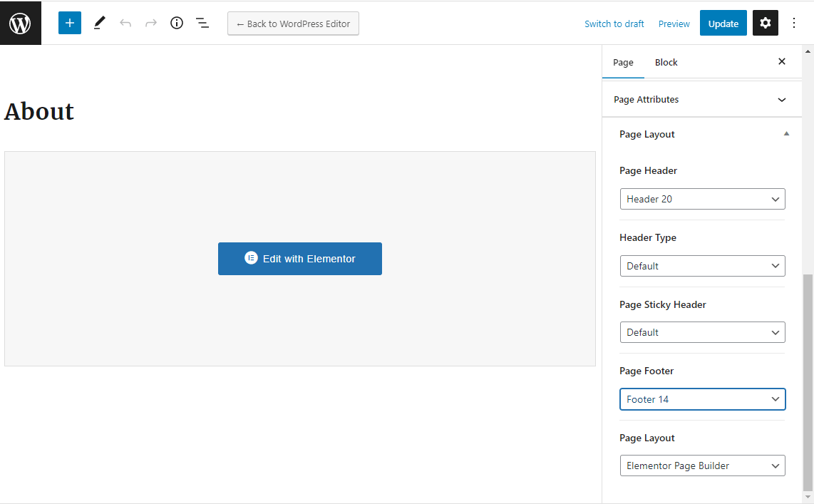Open the Page Header dropdown
This screenshot has height=504, width=814.
click(x=702, y=199)
